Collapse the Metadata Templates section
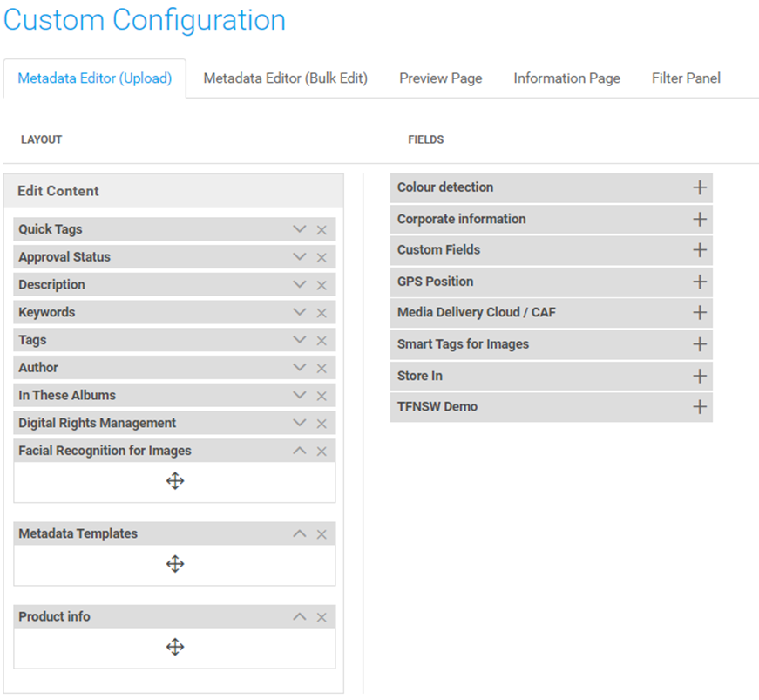The image size is (759, 700). (x=299, y=533)
